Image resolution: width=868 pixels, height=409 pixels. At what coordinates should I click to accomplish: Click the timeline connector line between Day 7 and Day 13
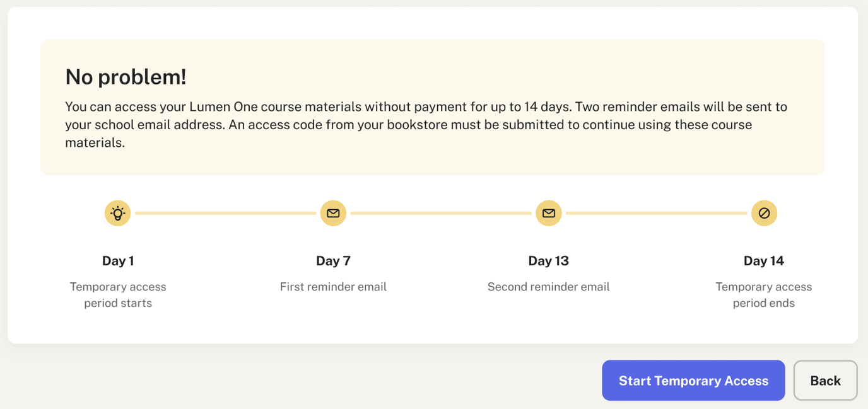click(441, 213)
